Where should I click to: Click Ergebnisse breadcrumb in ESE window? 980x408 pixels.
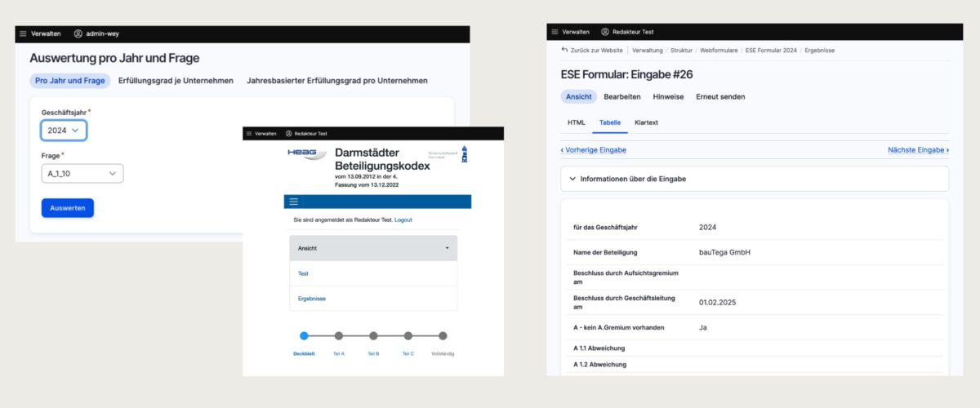click(817, 51)
